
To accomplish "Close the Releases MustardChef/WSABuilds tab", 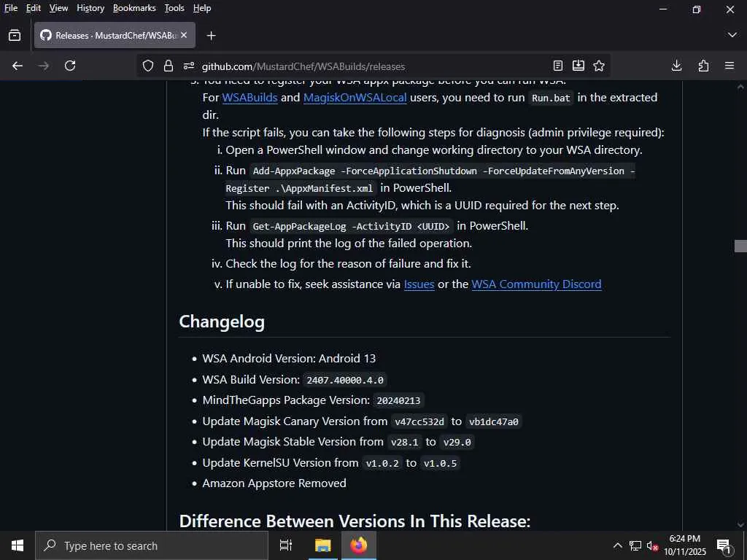I will pyautogui.click(x=184, y=35).
